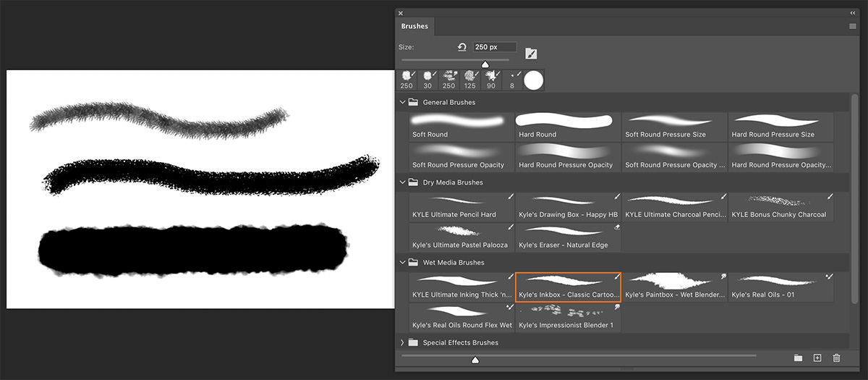Select Kyle's Paintbox - Wet Blender brush
The width and height of the screenshot is (868, 380).
(674, 287)
